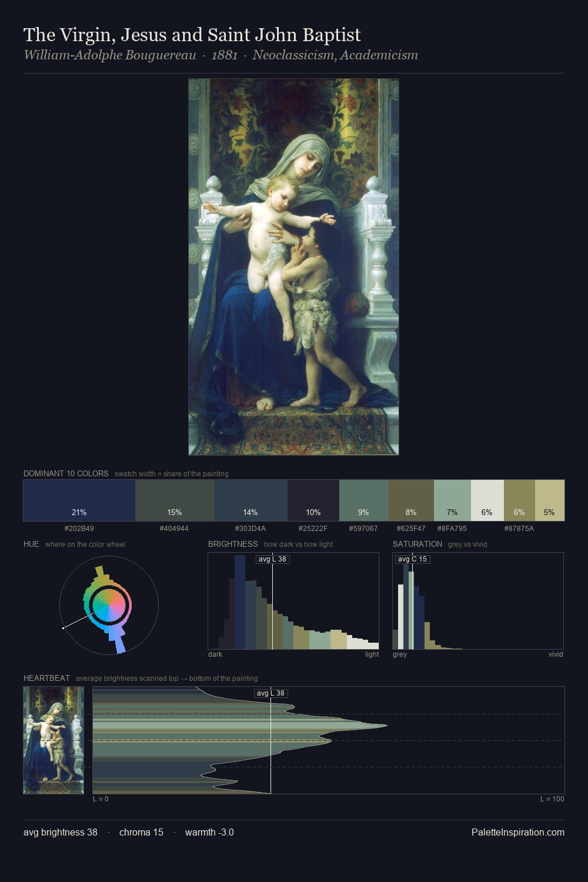
Task: Click the light axis label under Brightness
Action: point(372,654)
